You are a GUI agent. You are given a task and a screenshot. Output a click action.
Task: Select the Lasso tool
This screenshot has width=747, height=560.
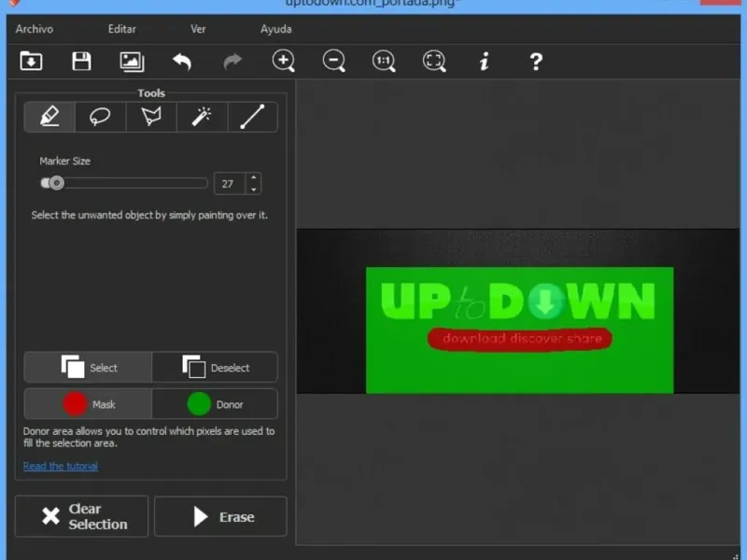(100, 117)
